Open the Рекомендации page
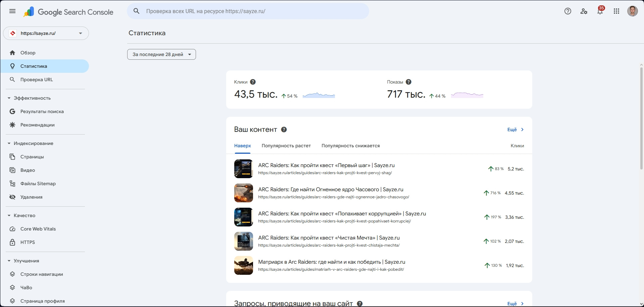 tap(45, 125)
